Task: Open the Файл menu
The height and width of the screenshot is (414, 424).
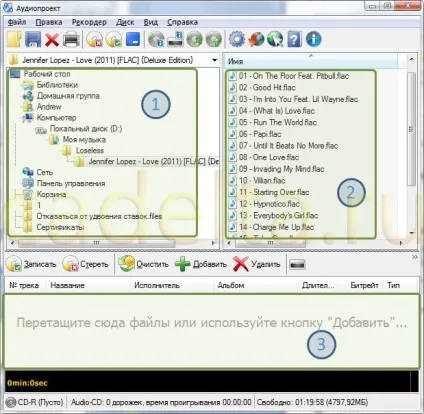Action: pyautogui.click(x=17, y=22)
